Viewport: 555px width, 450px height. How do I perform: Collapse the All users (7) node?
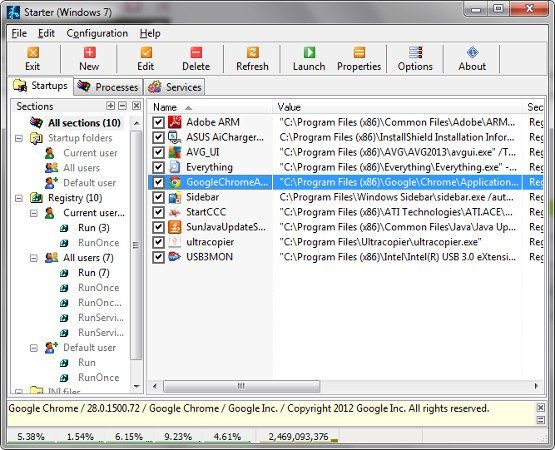point(34,258)
